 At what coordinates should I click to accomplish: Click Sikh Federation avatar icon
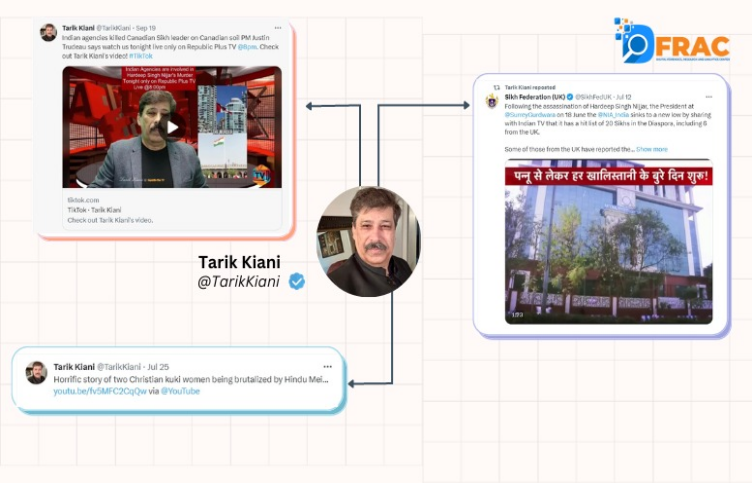492,101
